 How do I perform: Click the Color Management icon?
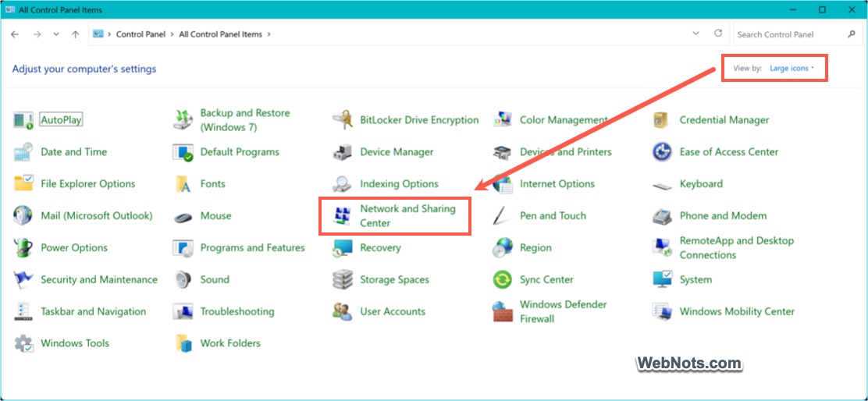tap(502, 120)
